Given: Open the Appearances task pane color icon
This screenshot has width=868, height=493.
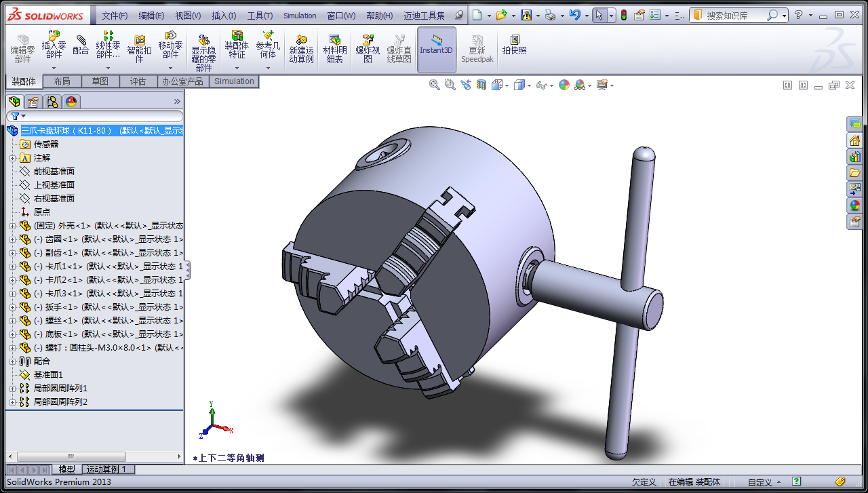Looking at the screenshot, I should tap(854, 205).
